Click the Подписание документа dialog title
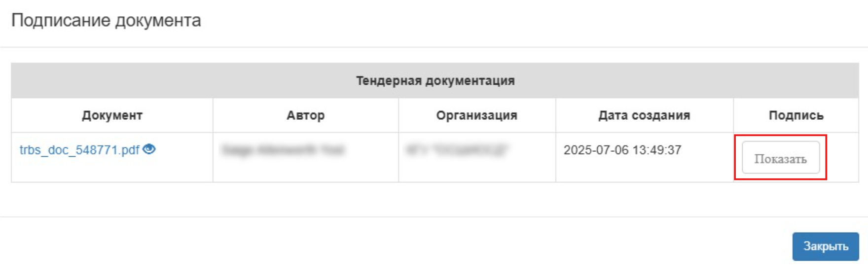The height and width of the screenshot is (275, 868). (106, 21)
